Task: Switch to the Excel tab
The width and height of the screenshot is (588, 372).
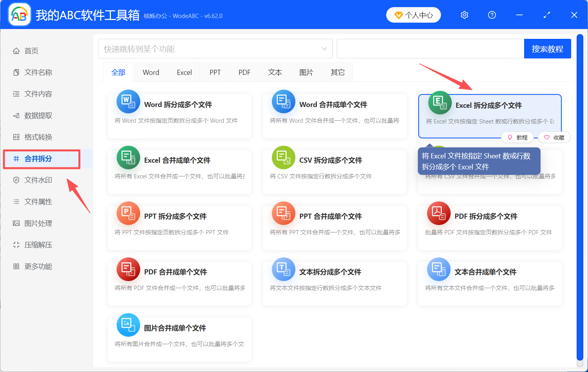Action: click(x=184, y=72)
